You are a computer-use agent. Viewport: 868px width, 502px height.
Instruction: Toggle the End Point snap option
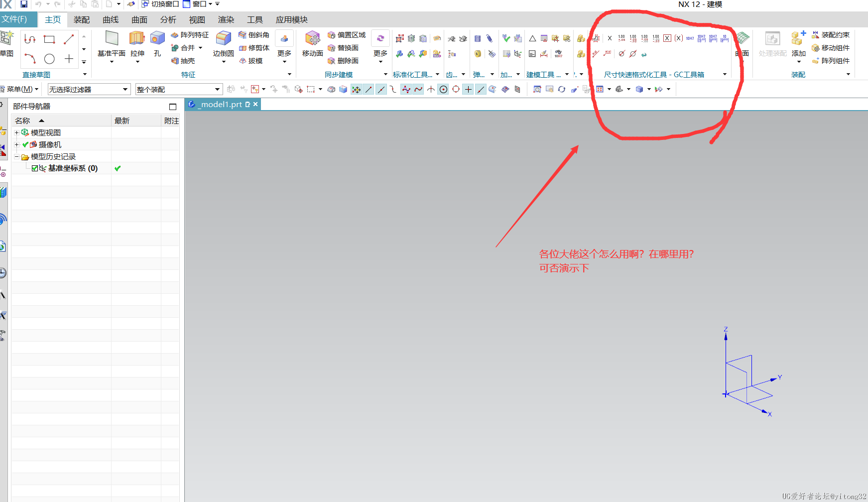tap(369, 89)
